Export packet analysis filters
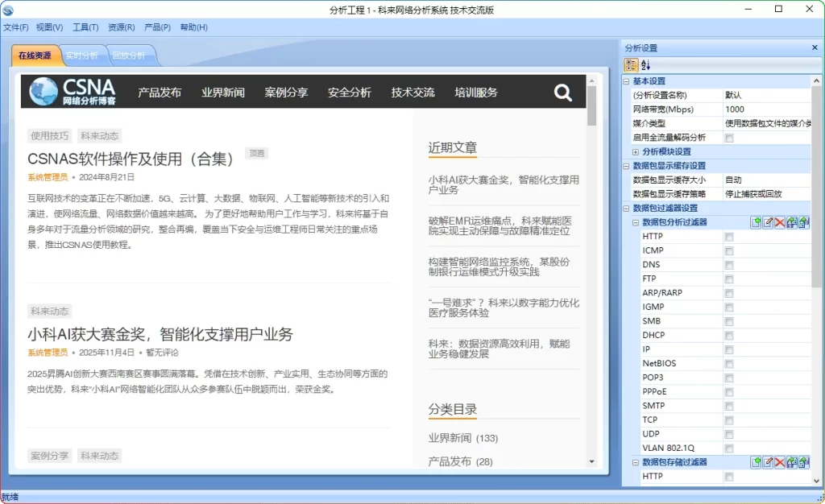825x504 pixels. pyautogui.click(x=803, y=221)
